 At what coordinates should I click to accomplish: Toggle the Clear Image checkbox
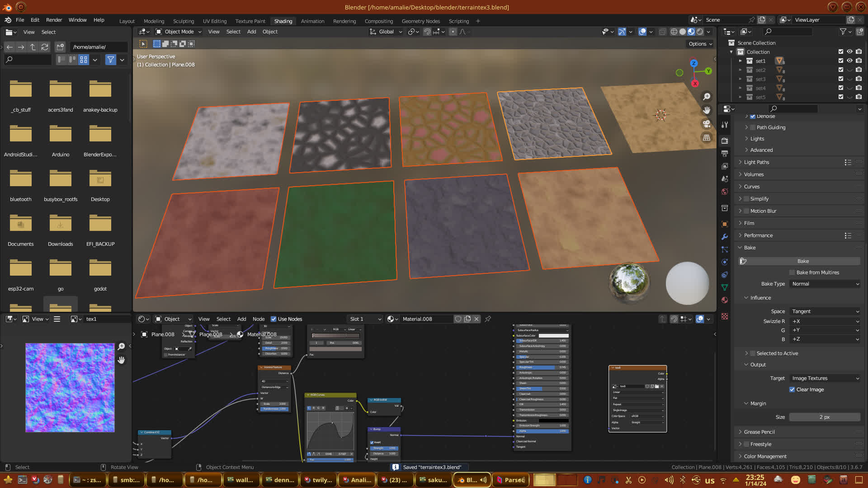792,389
